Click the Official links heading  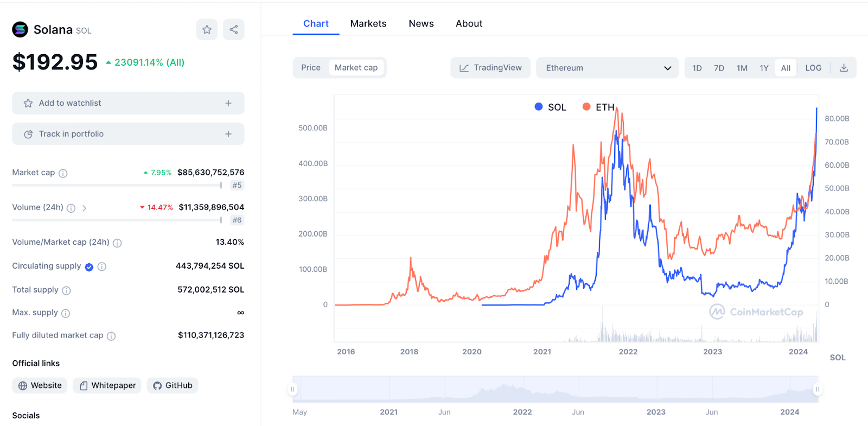pos(36,364)
